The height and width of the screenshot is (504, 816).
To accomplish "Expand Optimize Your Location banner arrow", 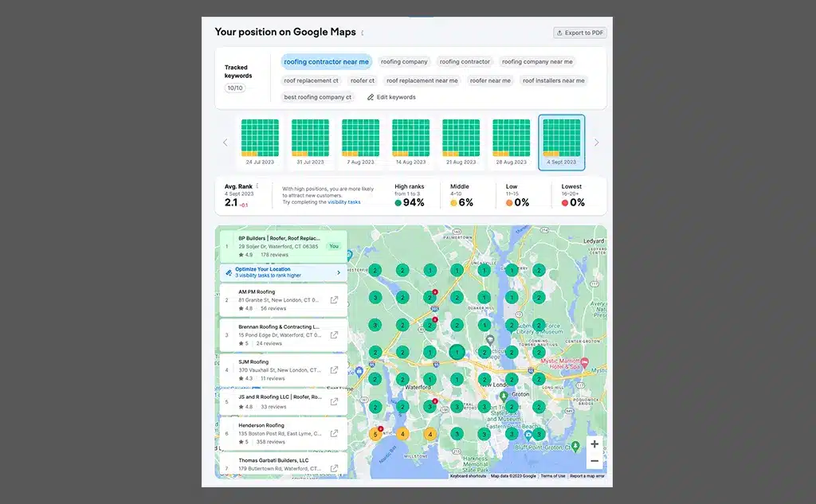I will click(339, 272).
